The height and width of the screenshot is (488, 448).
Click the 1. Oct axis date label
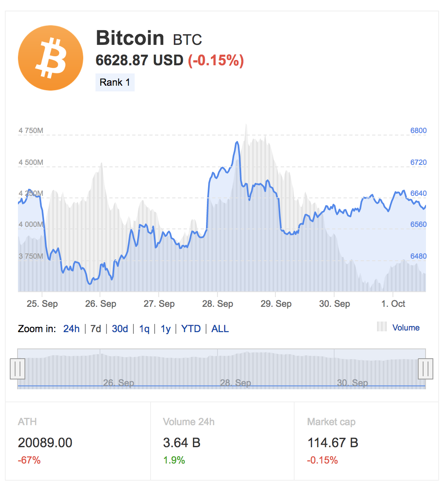tap(393, 304)
